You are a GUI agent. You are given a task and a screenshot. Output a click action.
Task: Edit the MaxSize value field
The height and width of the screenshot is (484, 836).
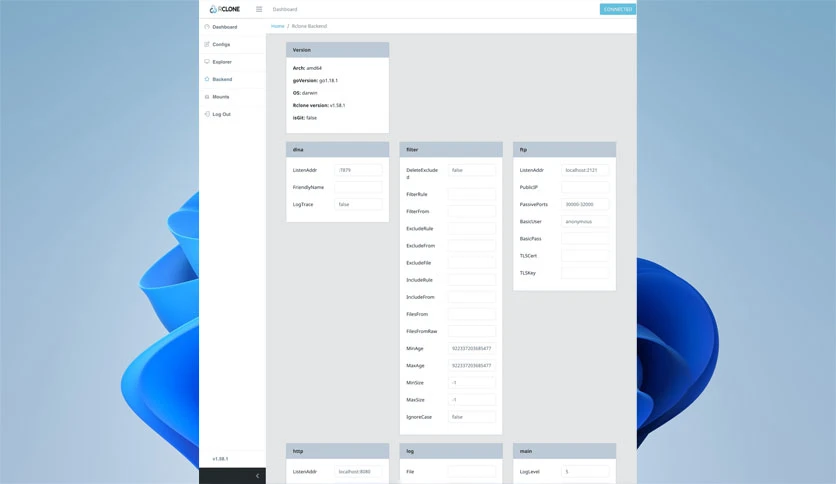(472, 399)
